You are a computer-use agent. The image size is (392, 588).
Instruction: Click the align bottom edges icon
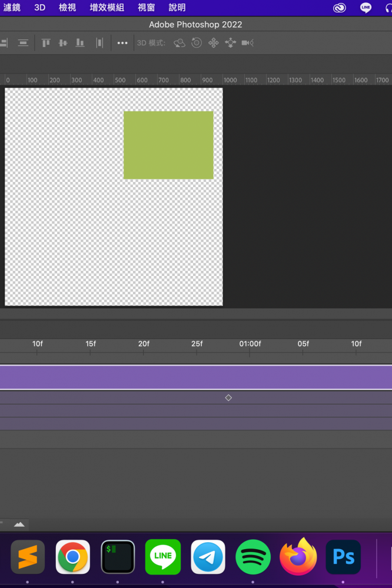(80, 43)
